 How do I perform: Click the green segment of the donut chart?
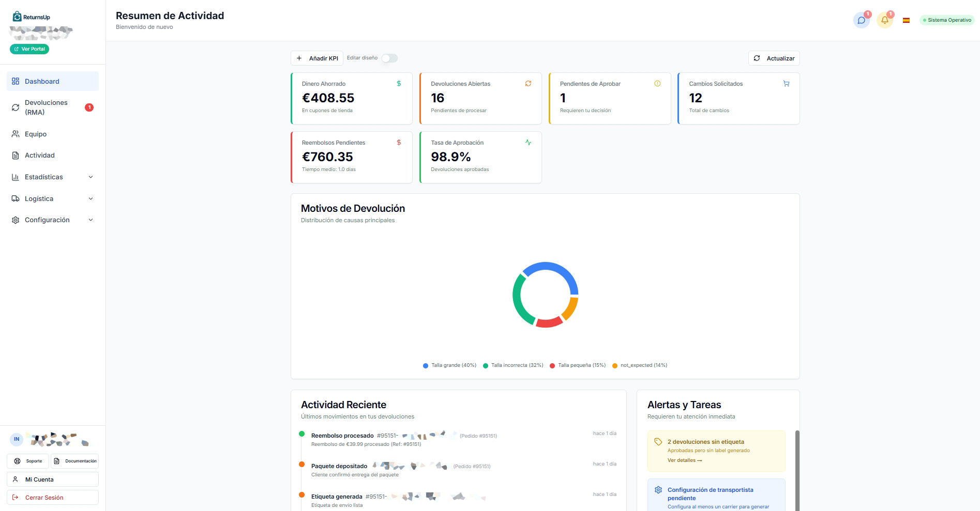(x=518, y=302)
